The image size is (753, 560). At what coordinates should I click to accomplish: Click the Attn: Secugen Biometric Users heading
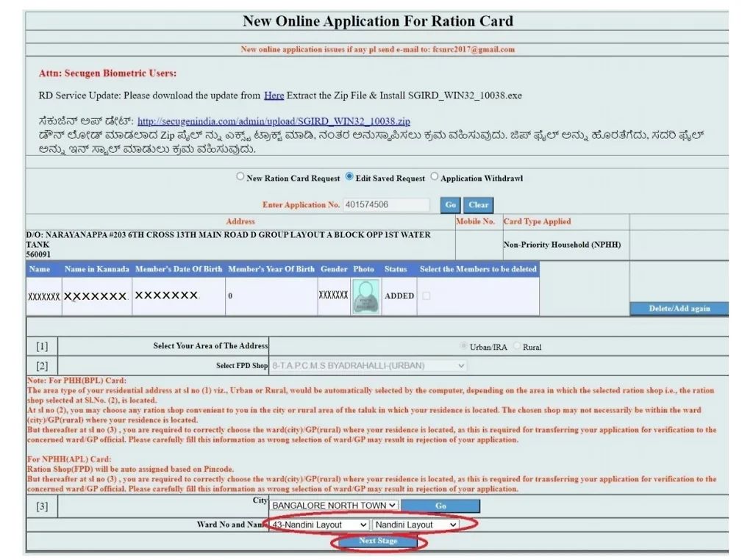tap(107, 73)
